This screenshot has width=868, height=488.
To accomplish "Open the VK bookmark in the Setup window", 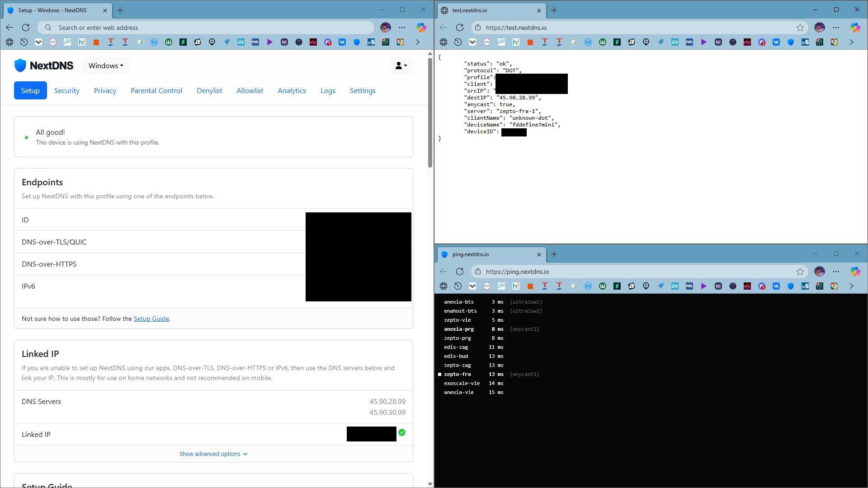I will pos(342,42).
